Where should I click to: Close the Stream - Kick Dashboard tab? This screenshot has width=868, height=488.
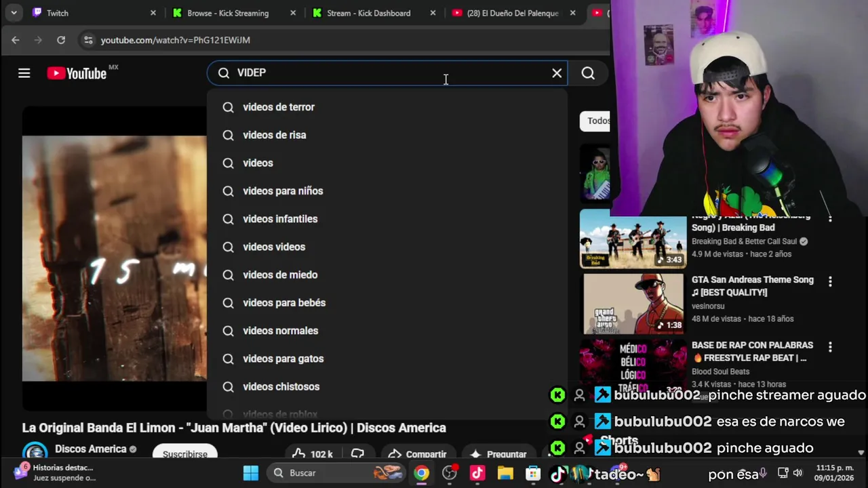click(x=433, y=13)
